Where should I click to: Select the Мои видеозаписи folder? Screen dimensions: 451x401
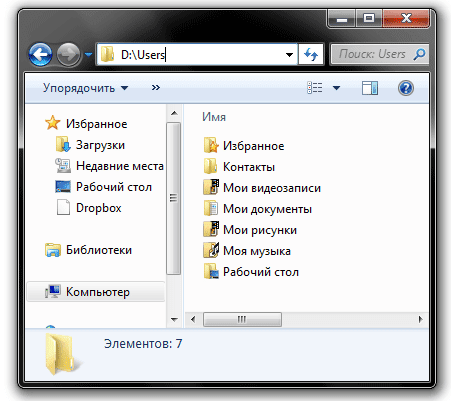[x=262, y=188]
